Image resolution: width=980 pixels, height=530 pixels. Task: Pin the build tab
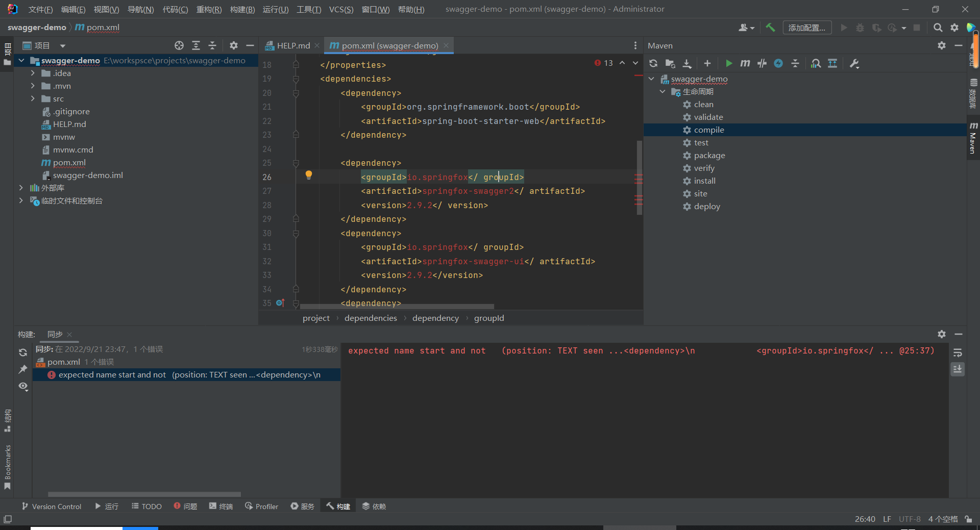coord(23,369)
